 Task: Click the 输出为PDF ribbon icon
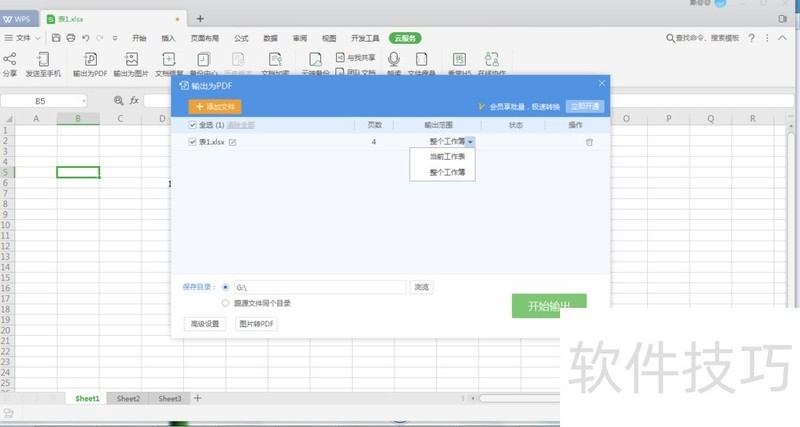(90, 60)
